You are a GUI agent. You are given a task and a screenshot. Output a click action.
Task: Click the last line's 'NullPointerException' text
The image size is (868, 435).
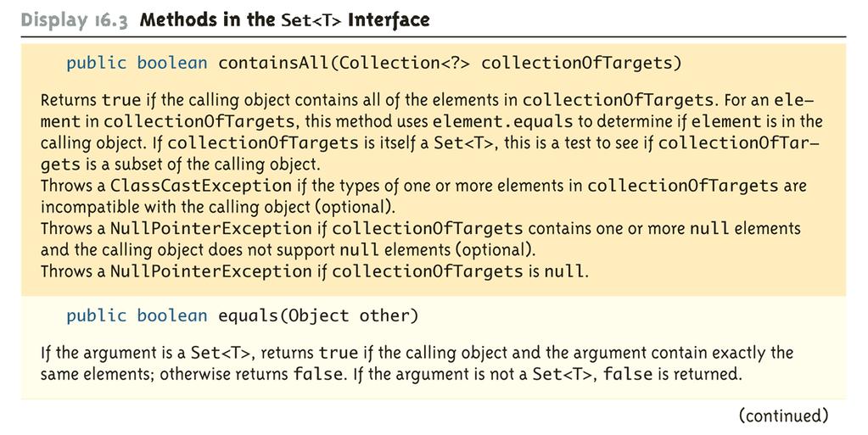211,271
